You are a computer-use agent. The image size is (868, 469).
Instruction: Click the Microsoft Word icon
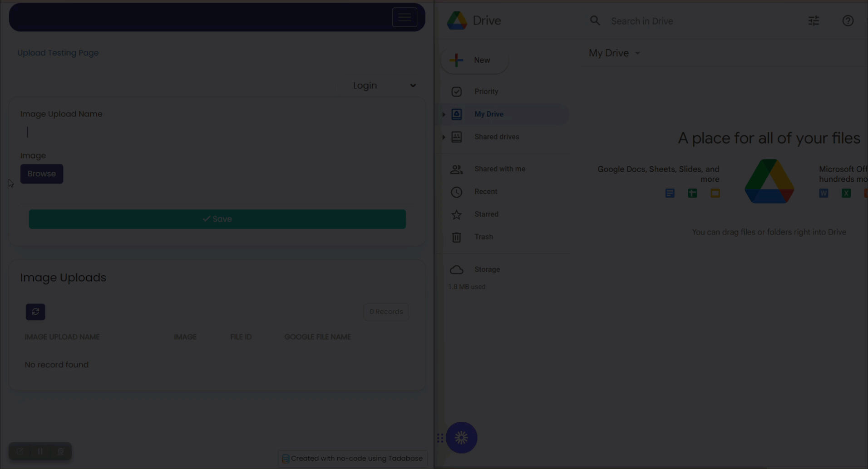click(x=824, y=193)
